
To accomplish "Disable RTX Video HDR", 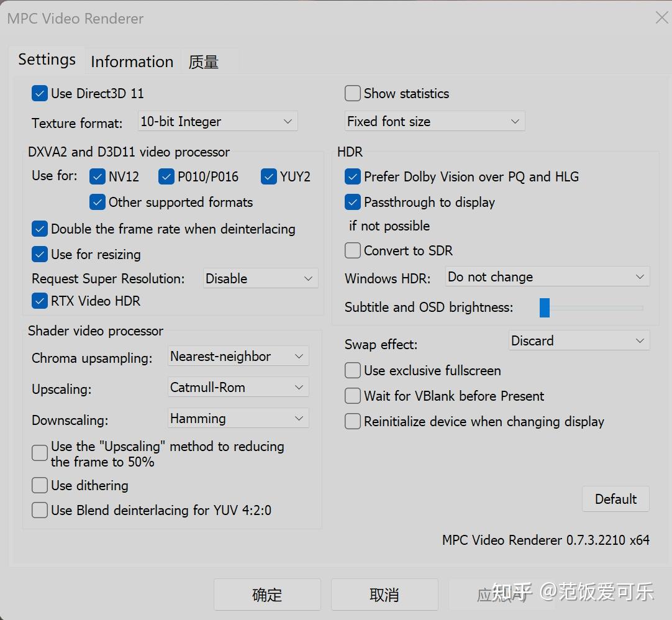I will tap(39, 301).
